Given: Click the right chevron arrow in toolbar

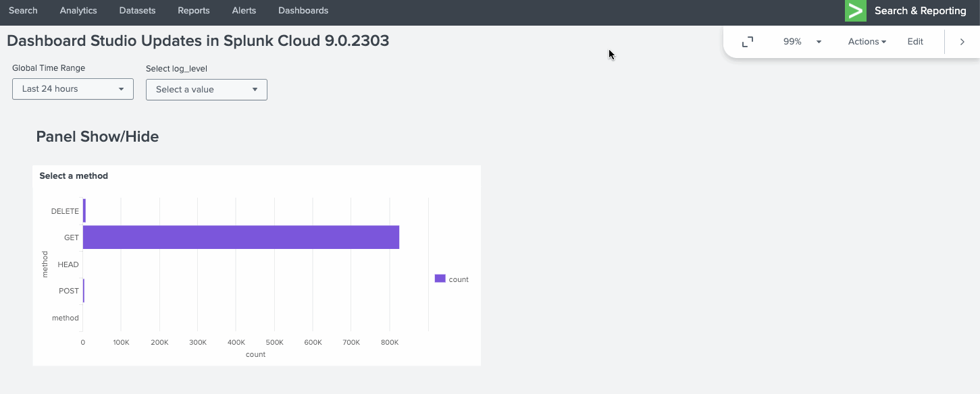Looking at the screenshot, I should click(x=962, y=42).
